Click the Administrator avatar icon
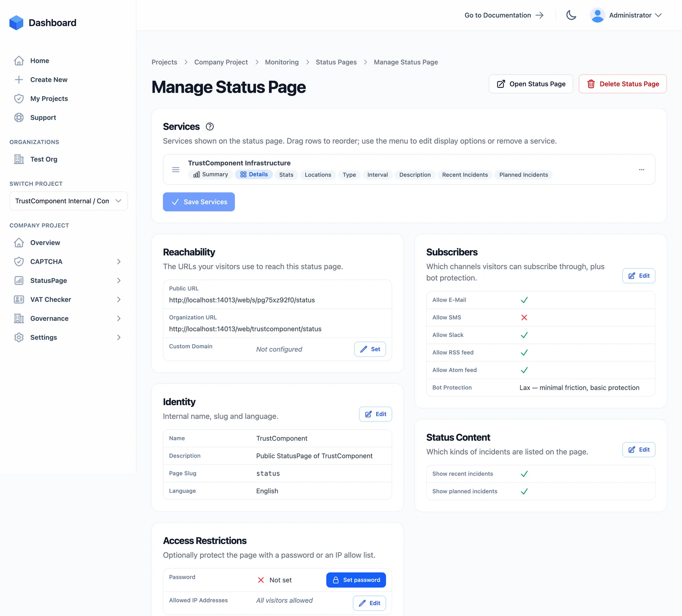 (x=598, y=15)
